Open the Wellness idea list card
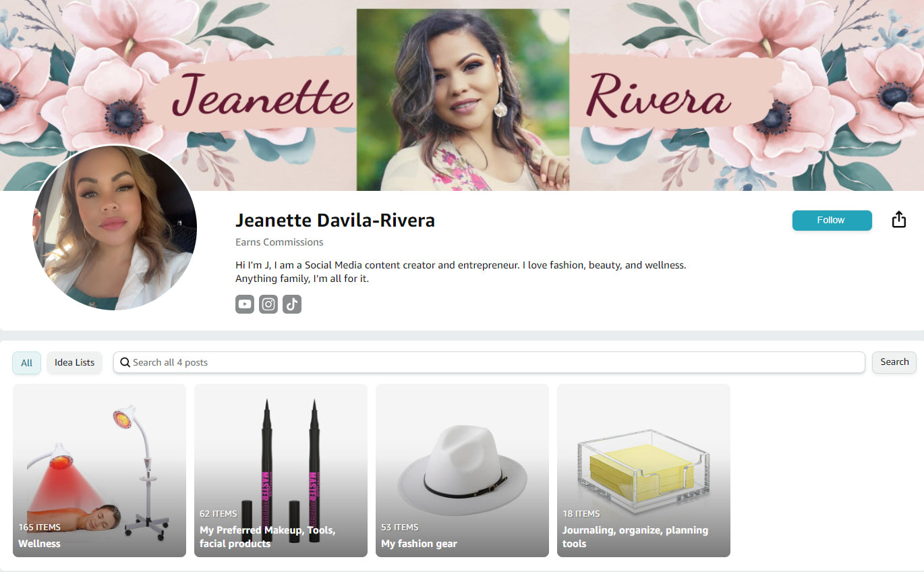Screen dimensions: 924x572 click(x=99, y=470)
